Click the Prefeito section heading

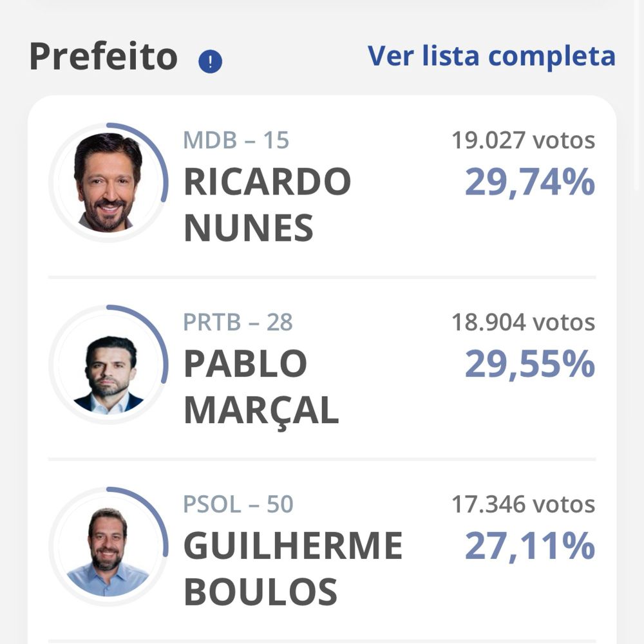(103, 57)
